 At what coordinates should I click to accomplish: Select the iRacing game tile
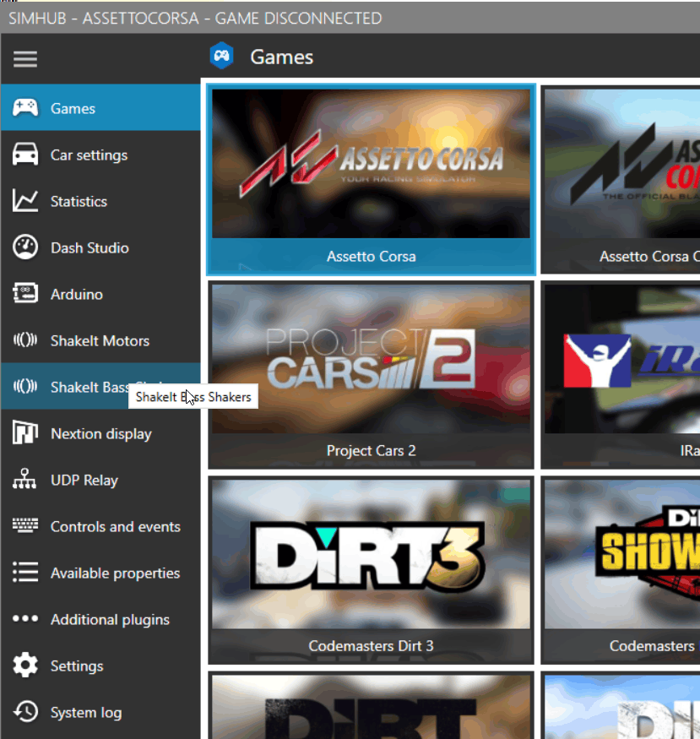coord(621,375)
